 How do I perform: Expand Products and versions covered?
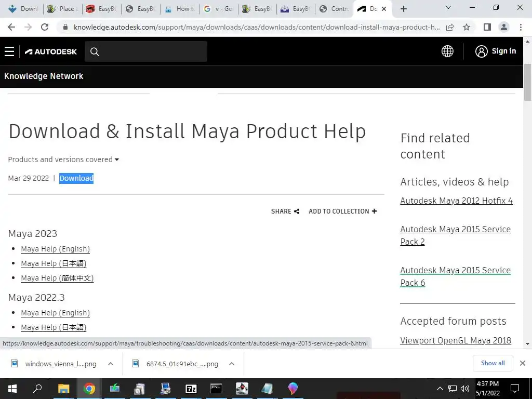(x=63, y=159)
